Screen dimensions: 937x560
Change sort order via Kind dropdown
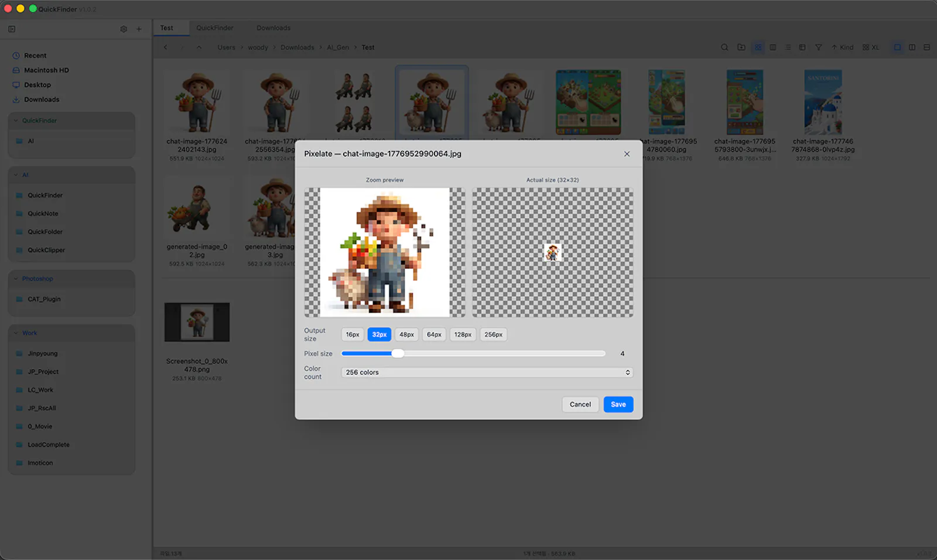pos(842,47)
